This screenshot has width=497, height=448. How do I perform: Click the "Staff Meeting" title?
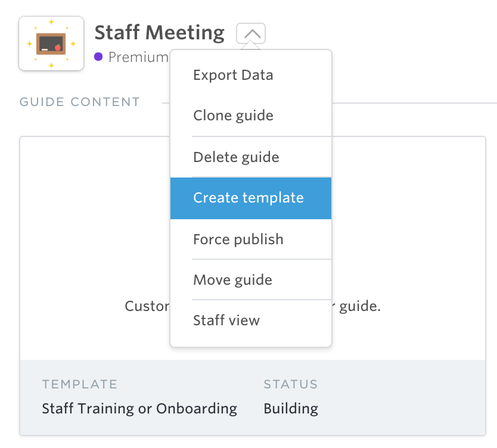(x=159, y=33)
